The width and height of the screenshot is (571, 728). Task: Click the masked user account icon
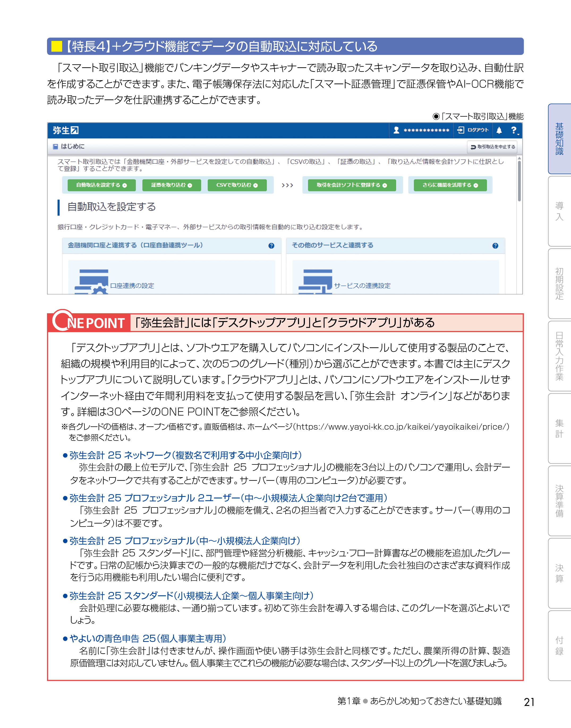[x=396, y=130]
